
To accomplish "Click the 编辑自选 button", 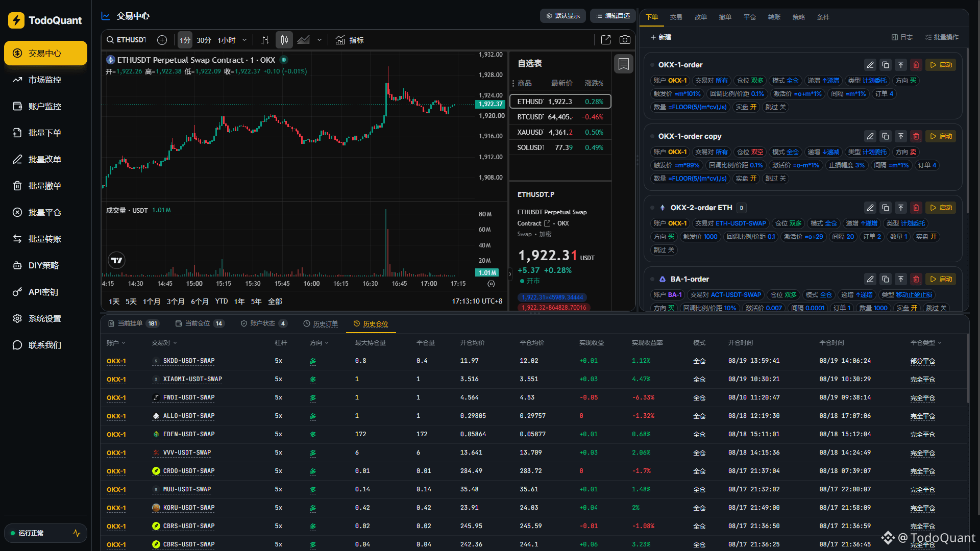I will click(x=613, y=16).
